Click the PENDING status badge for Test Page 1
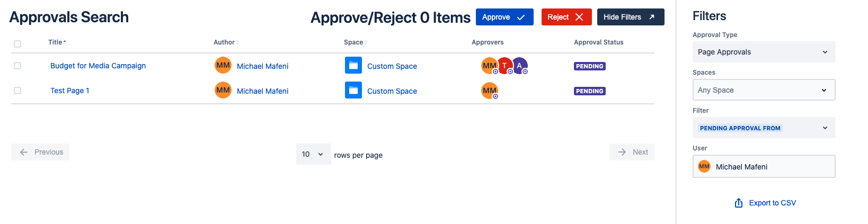The width and height of the screenshot is (868, 224). [590, 91]
